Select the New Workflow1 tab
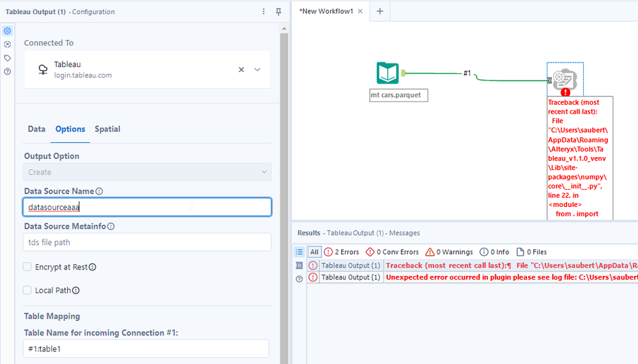Viewport: 638px width, 364px height. click(326, 11)
